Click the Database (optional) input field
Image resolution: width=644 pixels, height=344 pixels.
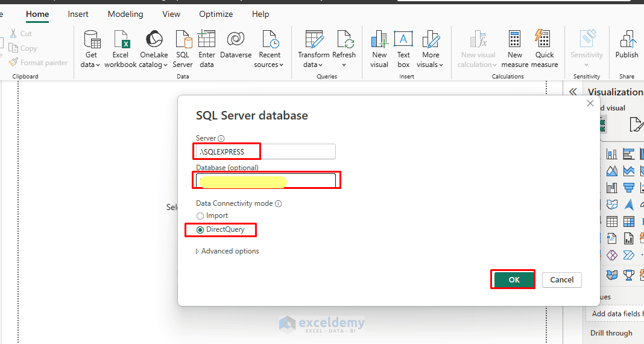tap(266, 180)
